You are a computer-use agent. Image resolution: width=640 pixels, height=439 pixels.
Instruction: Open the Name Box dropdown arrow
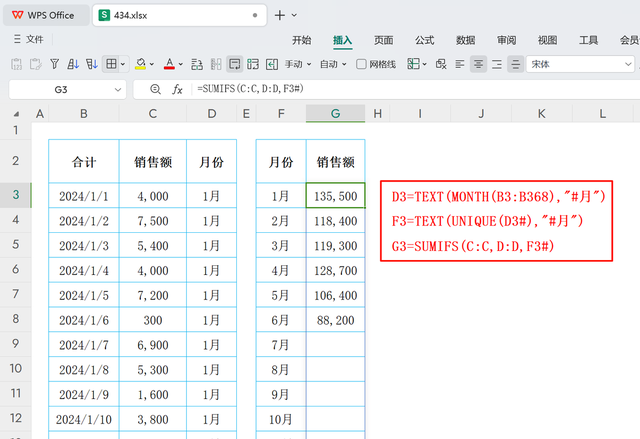[118, 90]
